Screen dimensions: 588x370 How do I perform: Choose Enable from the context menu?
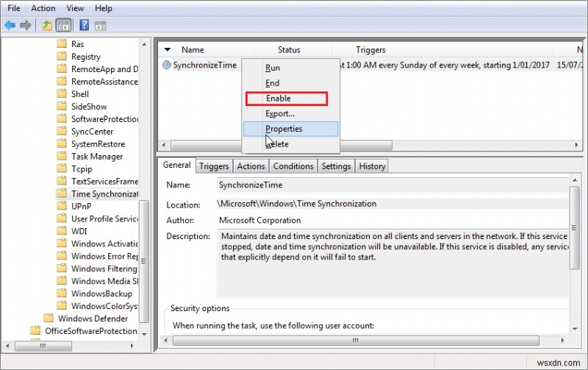click(290, 99)
